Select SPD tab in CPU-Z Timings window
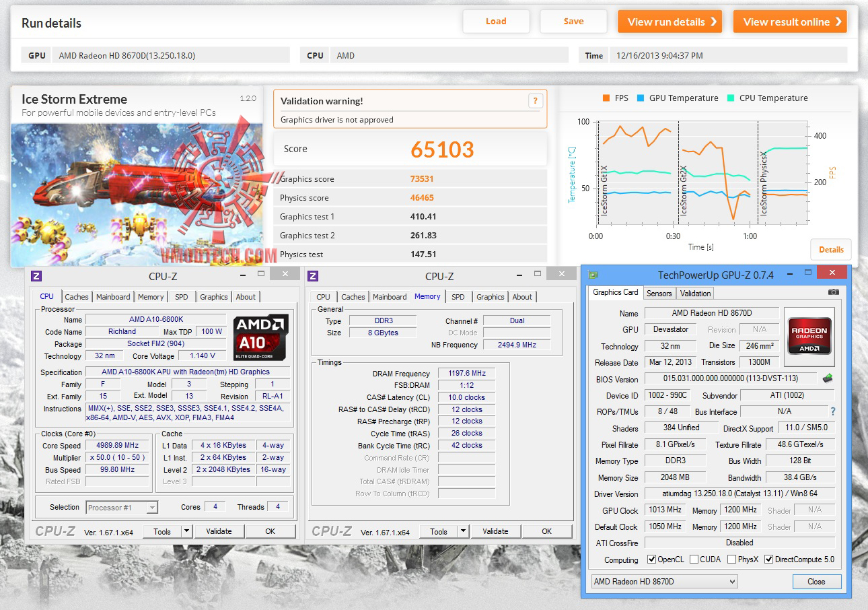This screenshot has width=868, height=610. click(x=458, y=297)
